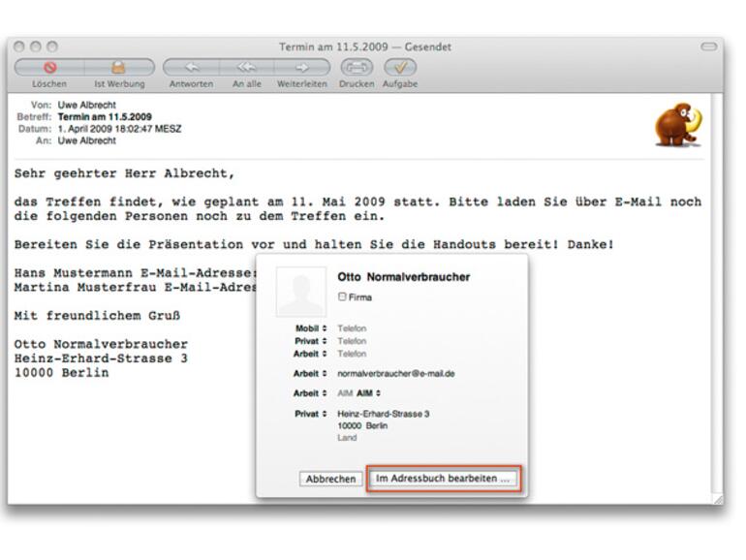
Task: Open the AIM service type dropdown
Action: coord(369,393)
